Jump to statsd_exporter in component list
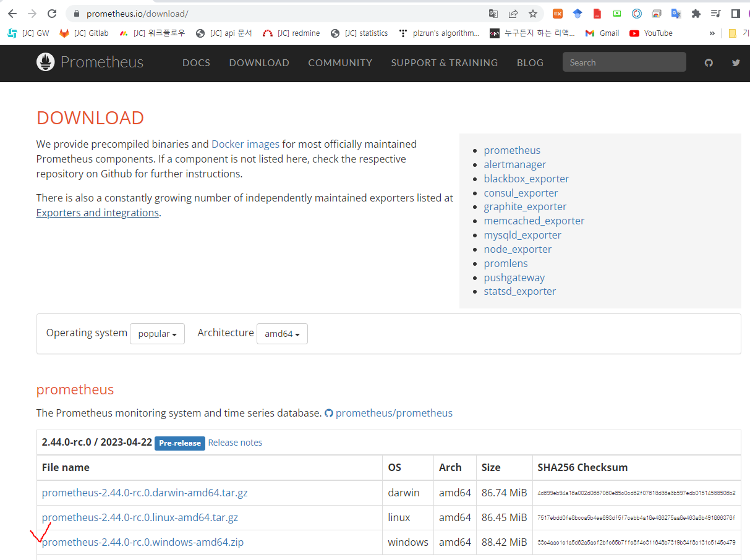 (x=520, y=291)
